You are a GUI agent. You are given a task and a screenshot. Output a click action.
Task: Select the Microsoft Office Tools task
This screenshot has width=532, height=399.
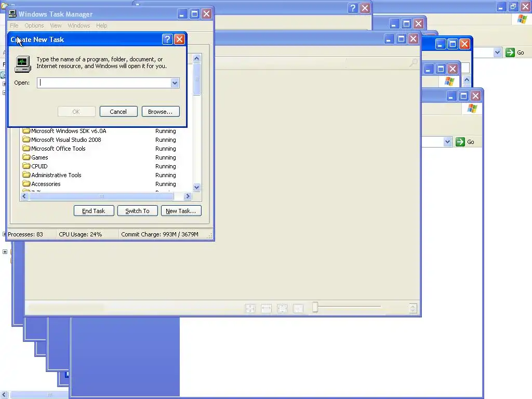coord(58,149)
